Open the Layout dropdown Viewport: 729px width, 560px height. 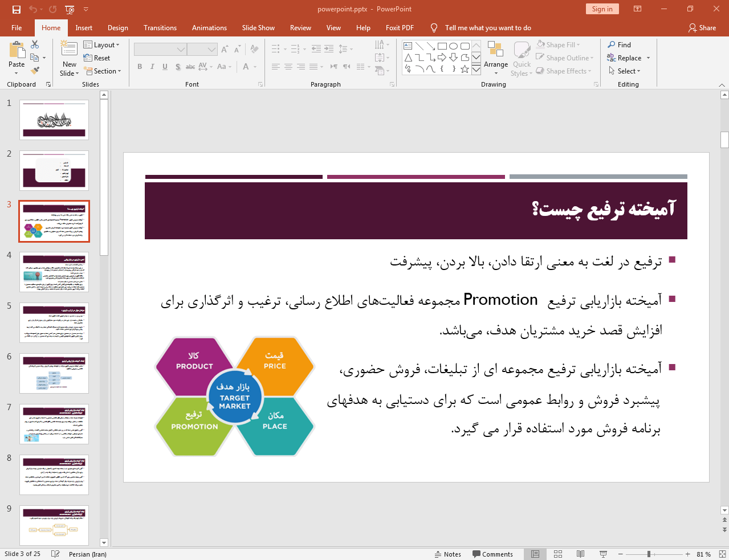pos(101,45)
